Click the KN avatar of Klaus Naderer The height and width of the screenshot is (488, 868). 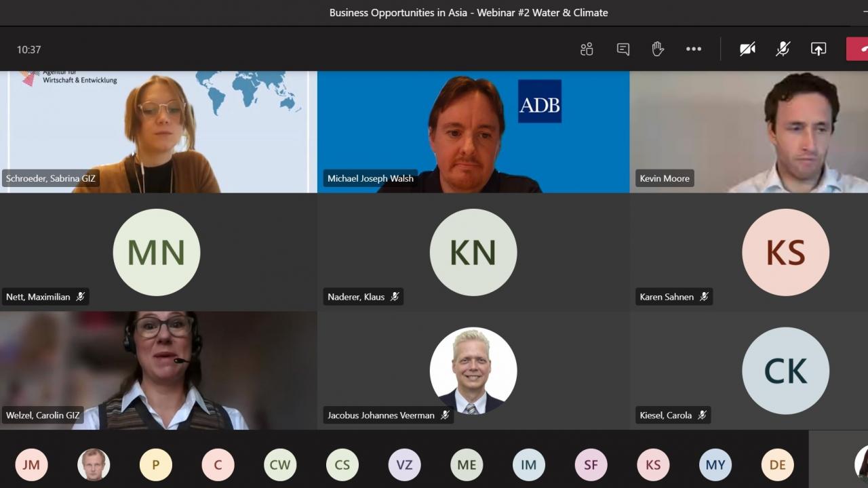click(x=473, y=252)
